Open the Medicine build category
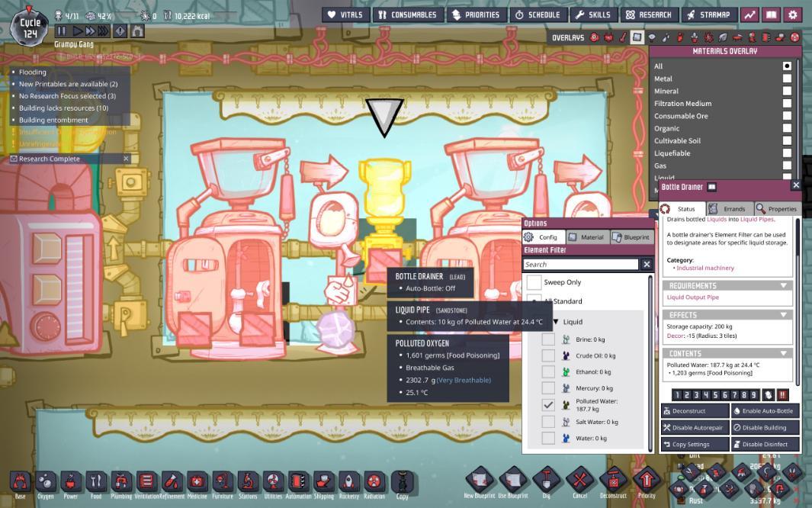 [x=197, y=481]
